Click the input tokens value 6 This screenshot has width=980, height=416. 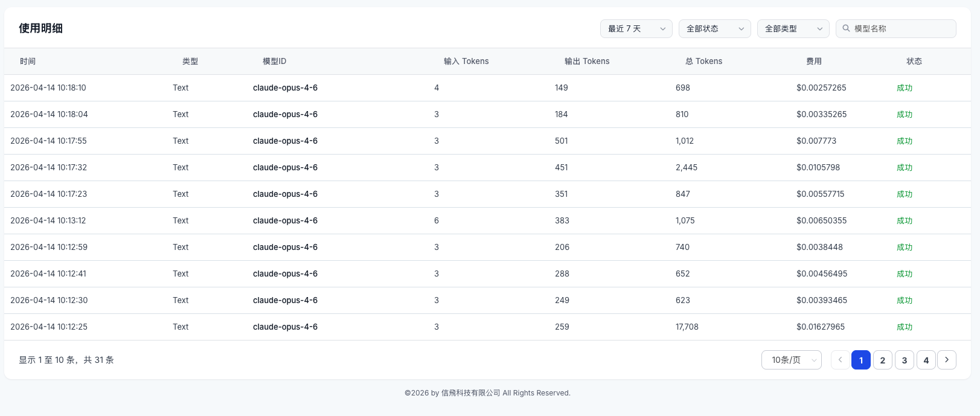pyautogui.click(x=437, y=221)
